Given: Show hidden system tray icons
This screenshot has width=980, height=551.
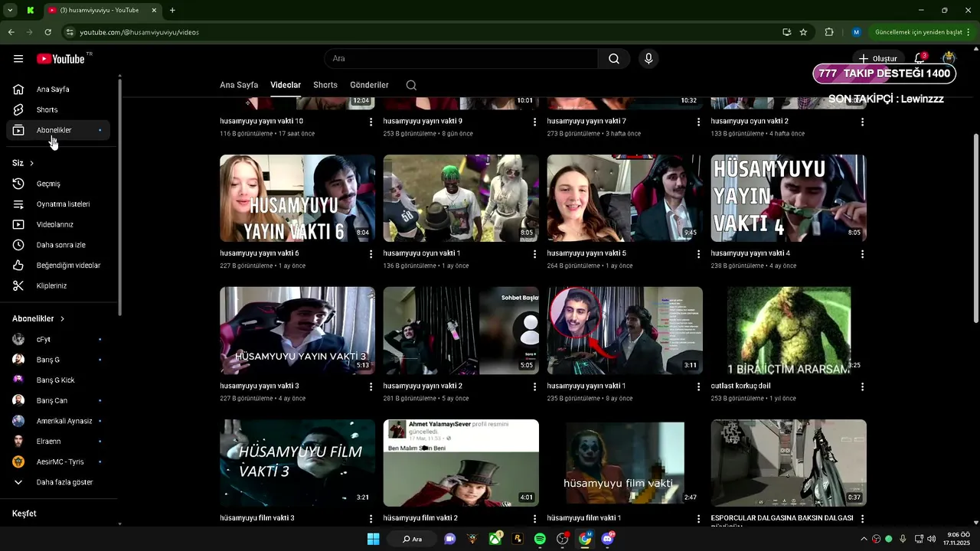Looking at the screenshot, I should pyautogui.click(x=864, y=539).
